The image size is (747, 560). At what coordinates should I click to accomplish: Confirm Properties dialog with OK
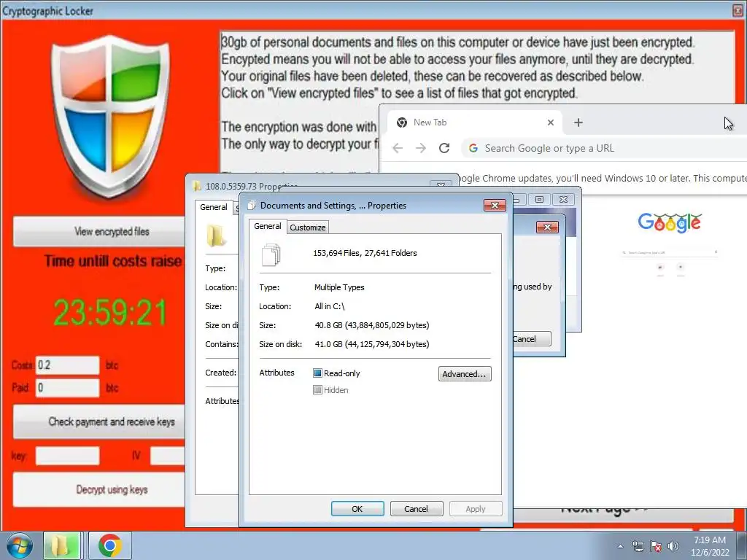point(357,508)
